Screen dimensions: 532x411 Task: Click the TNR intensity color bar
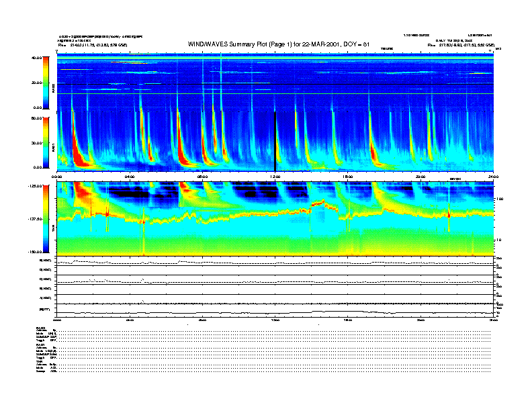pyautogui.click(x=46, y=219)
